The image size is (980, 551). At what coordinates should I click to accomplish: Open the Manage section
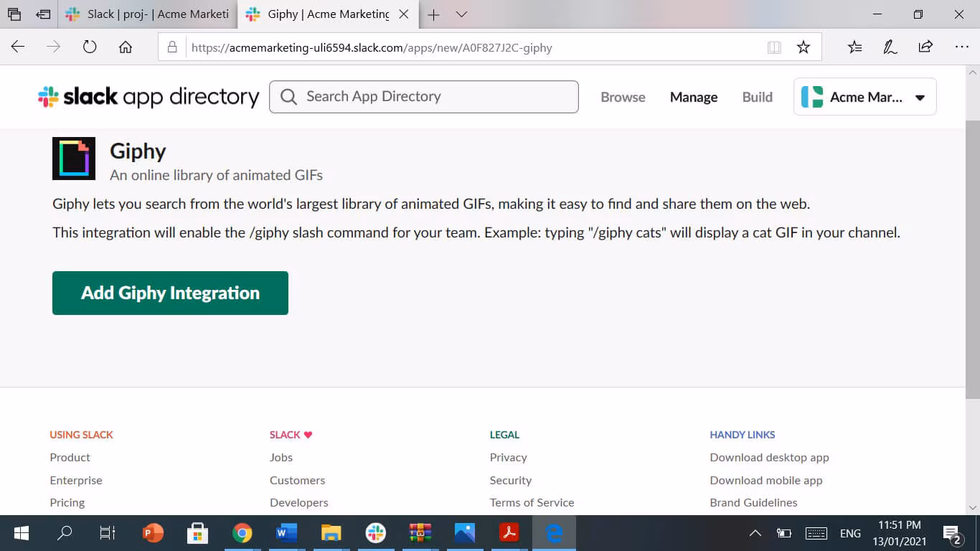coord(694,97)
